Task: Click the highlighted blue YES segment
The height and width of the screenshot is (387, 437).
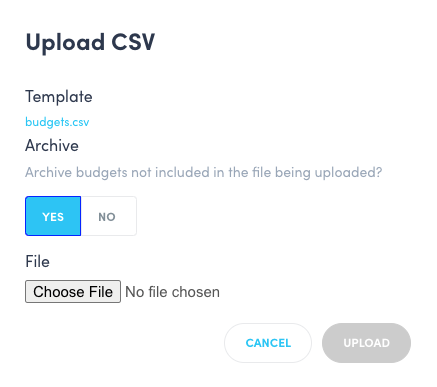Action: [53, 216]
